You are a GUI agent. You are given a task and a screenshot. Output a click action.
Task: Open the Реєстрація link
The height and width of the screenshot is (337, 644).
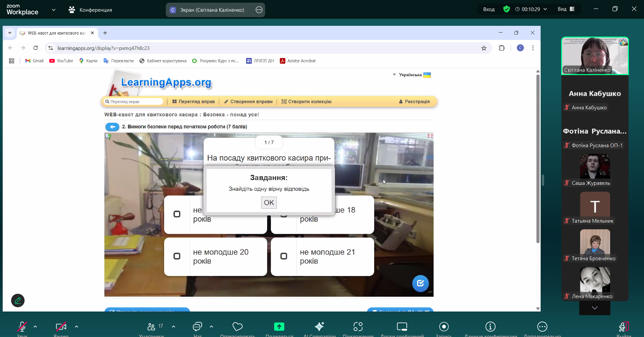(x=414, y=102)
